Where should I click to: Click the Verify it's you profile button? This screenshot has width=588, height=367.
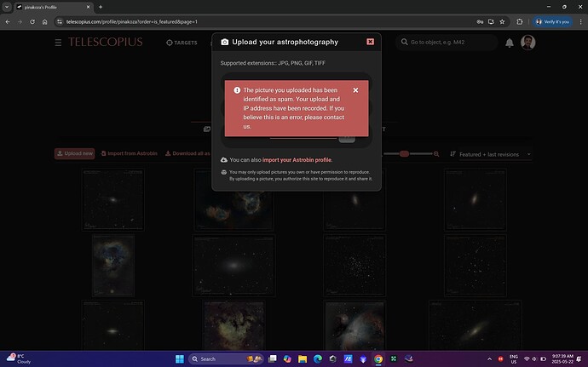[553, 22]
